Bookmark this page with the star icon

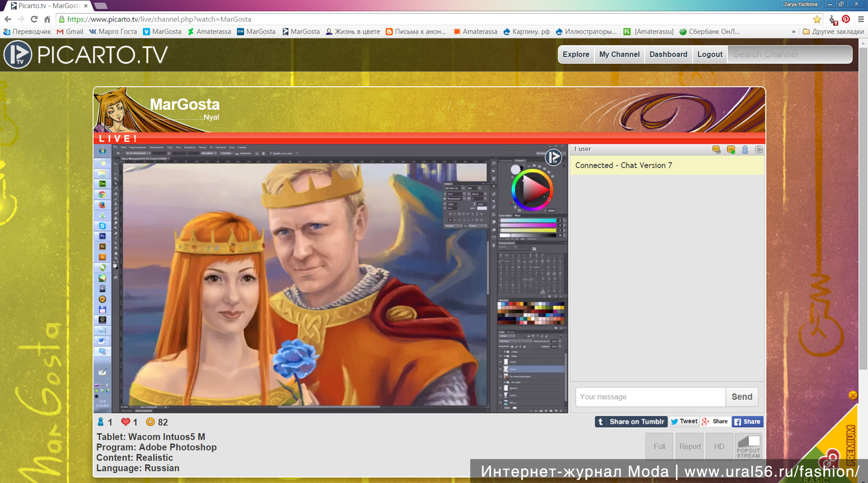click(x=817, y=19)
